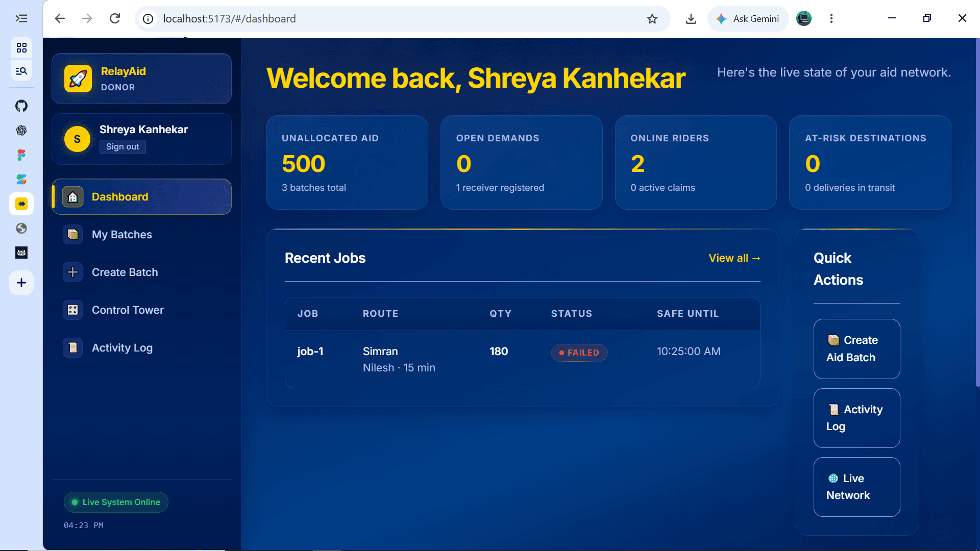Open Create Batch in sidebar

pos(141,272)
